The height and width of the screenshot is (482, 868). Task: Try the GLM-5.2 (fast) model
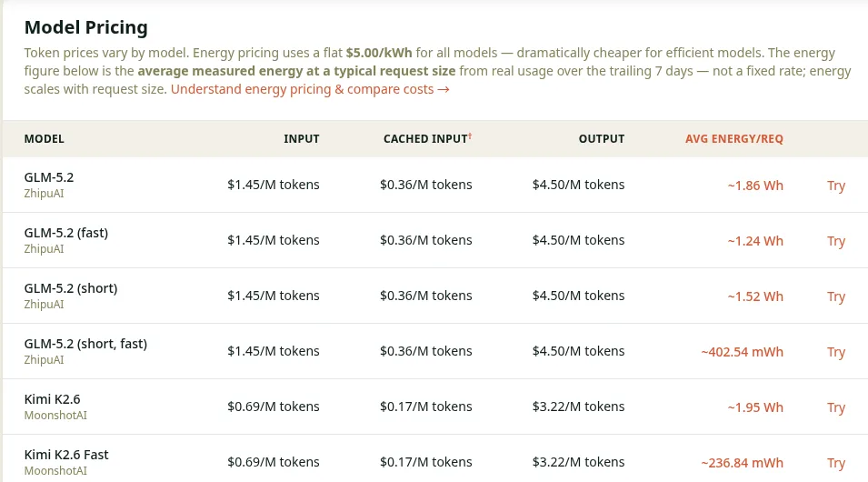coord(836,241)
